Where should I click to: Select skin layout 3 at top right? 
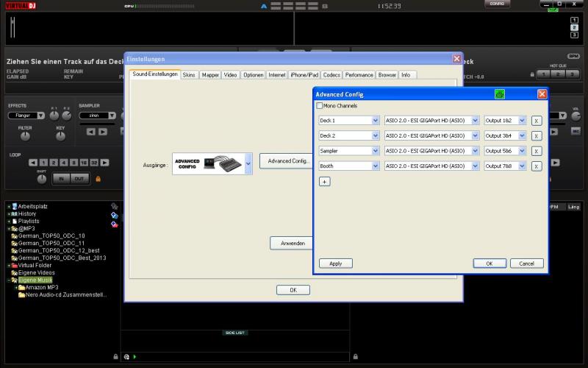[x=574, y=35]
